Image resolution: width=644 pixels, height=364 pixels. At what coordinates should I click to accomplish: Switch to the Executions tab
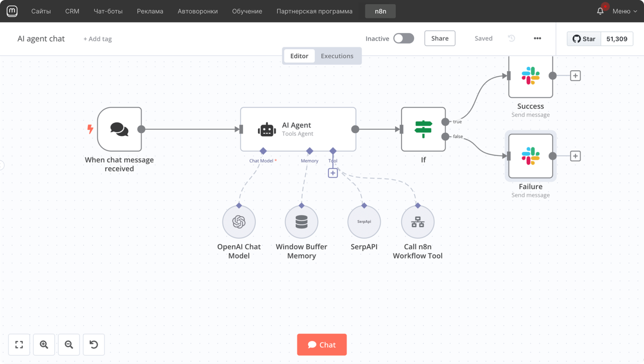pyautogui.click(x=337, y=56)
